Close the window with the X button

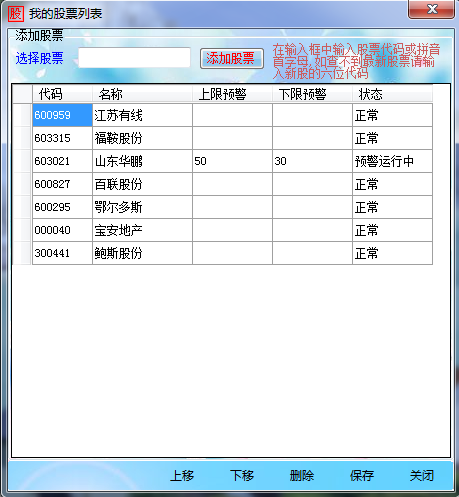pos(431,9)
